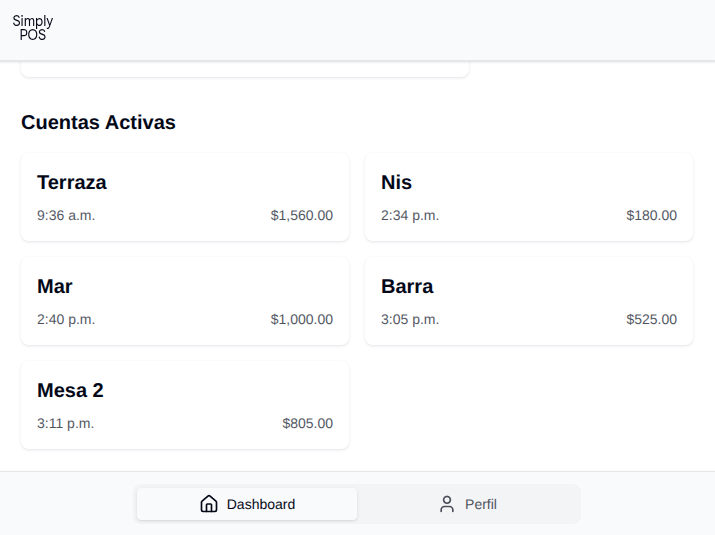This screenshot has width=715, height=535.
Task: Click the Nis $180.00 amount
Action: [x=652, y=215]
